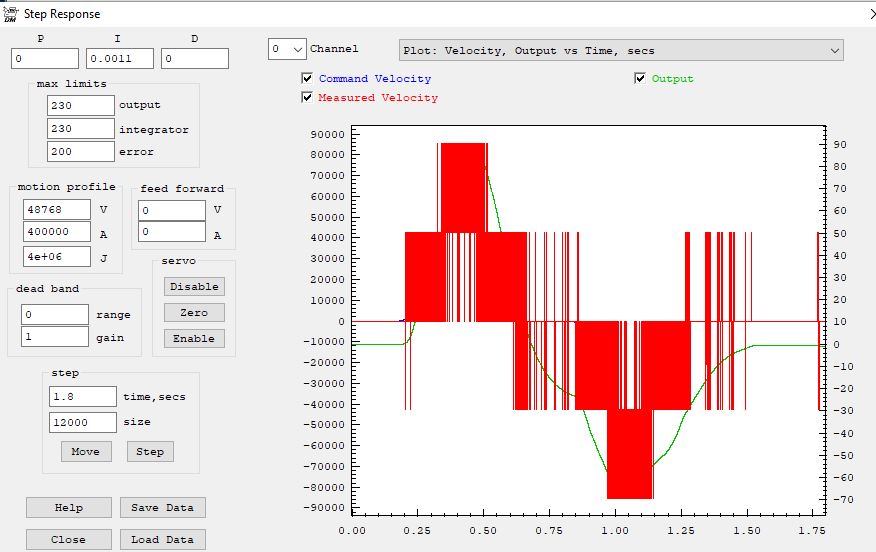The image size is (876, 552).
Task: Click the max limits output field
Action: coord(81,105)
